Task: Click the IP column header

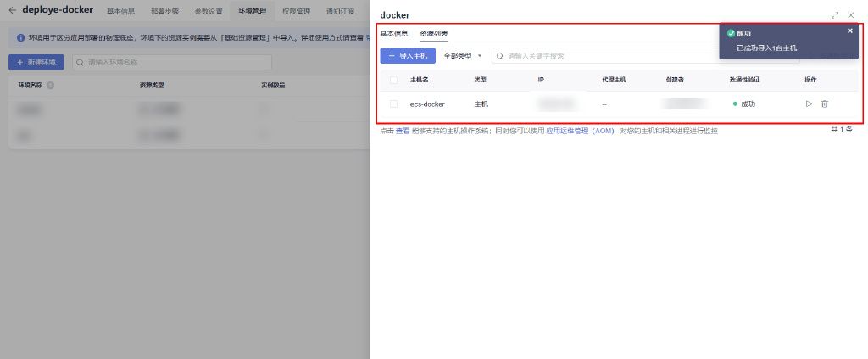Action: 541,80
